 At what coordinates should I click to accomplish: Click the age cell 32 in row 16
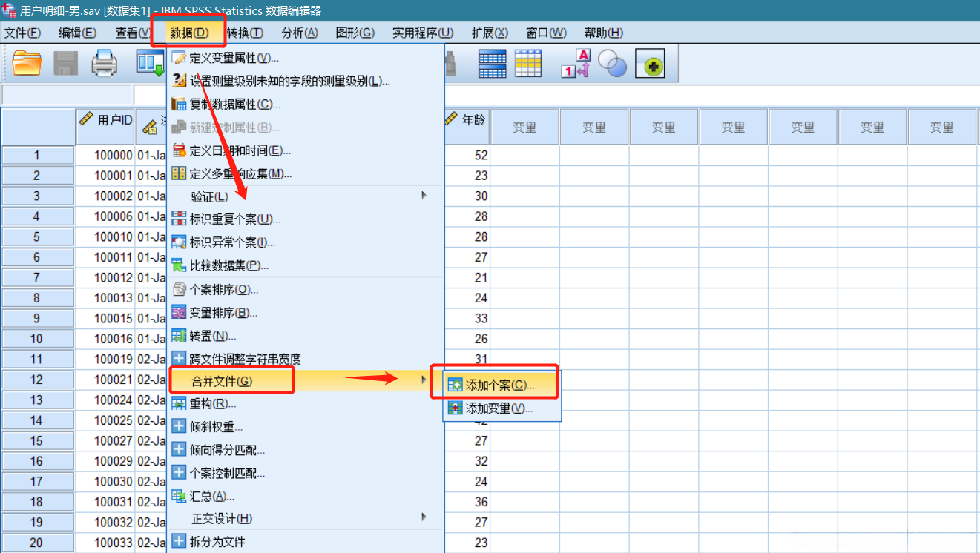(x=467, y=461)
